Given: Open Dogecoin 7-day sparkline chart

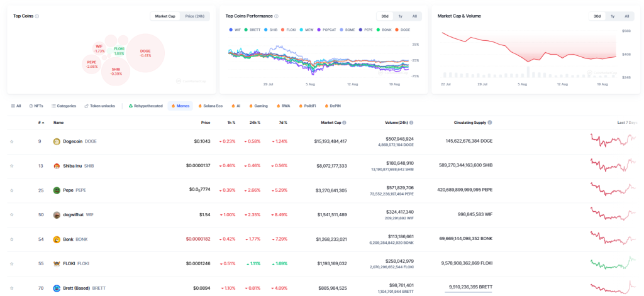Looking at the screenshot, I should [x=614, y=140].
